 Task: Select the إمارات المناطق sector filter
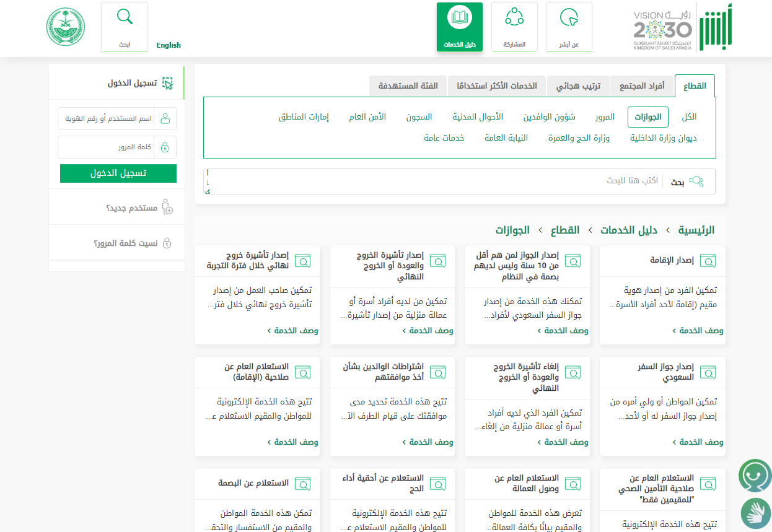coord(304,117)
